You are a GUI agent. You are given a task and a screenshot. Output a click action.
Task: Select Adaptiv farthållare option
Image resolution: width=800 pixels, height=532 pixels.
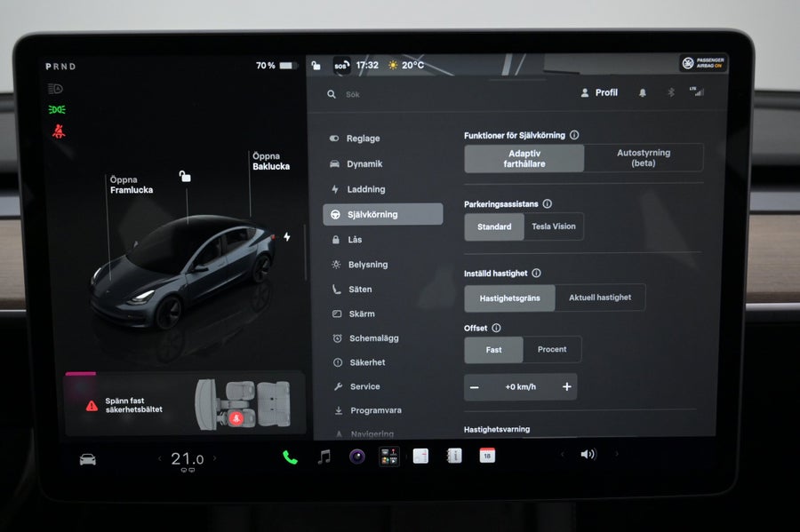[524, 158]
